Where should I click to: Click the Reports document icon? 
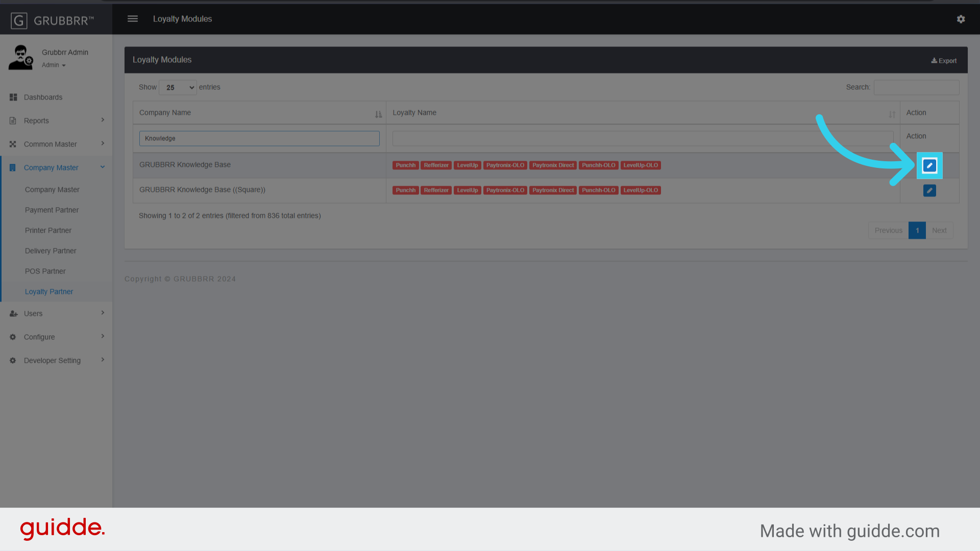(13, 121)
